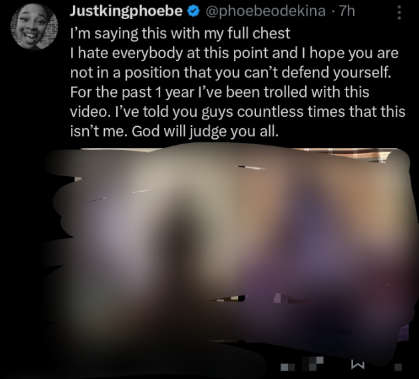Image resolution: width=419 pixels, height=379 pixels.
Task: Click the sentence "God will judge you all."
Action: (205, 131)
